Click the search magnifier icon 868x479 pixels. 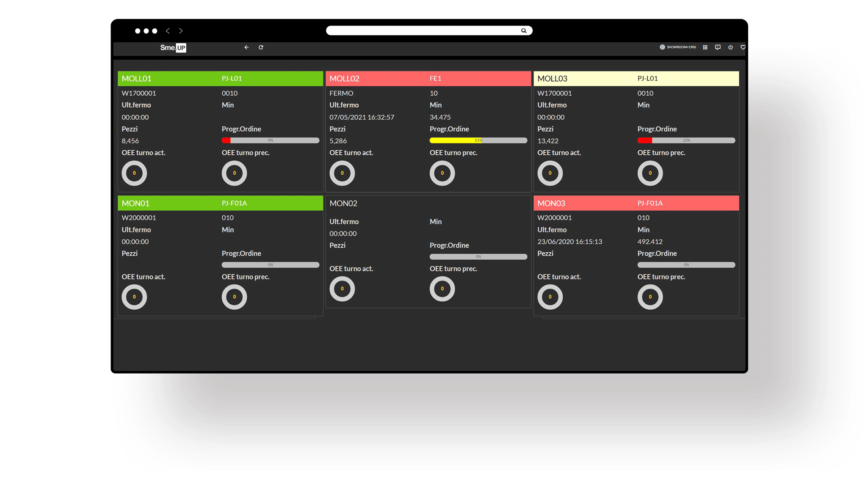click(x=524, y=30)
